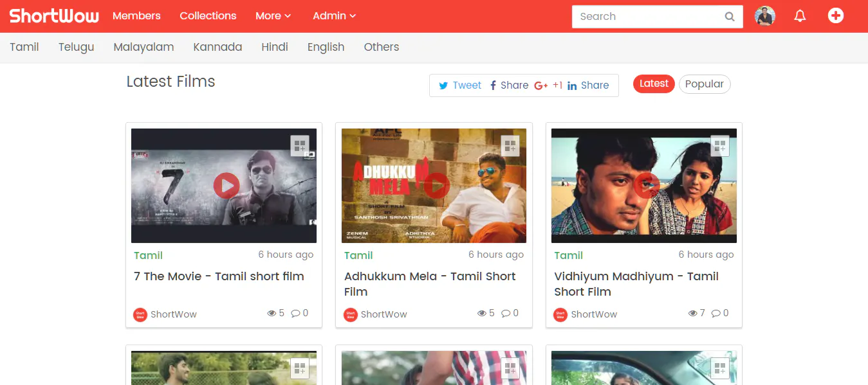
Task: Select the Tamil language tab
Action: pos(24,47)
